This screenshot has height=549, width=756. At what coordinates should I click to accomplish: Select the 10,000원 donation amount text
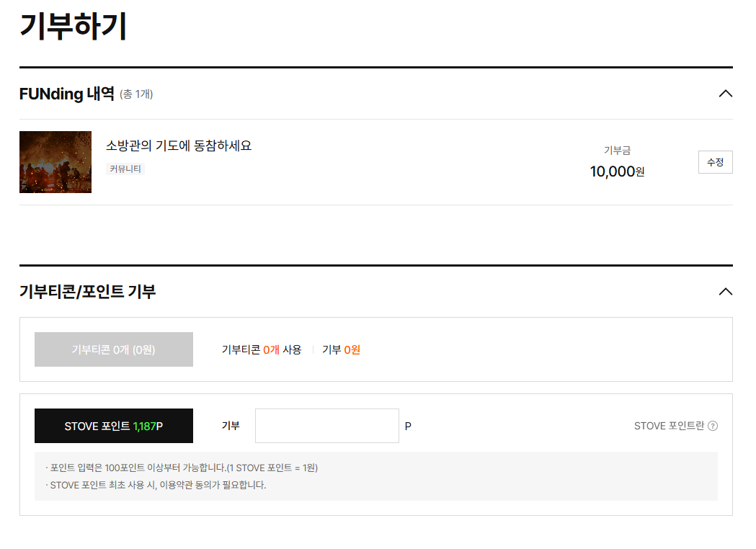click(x=617, y=171)
